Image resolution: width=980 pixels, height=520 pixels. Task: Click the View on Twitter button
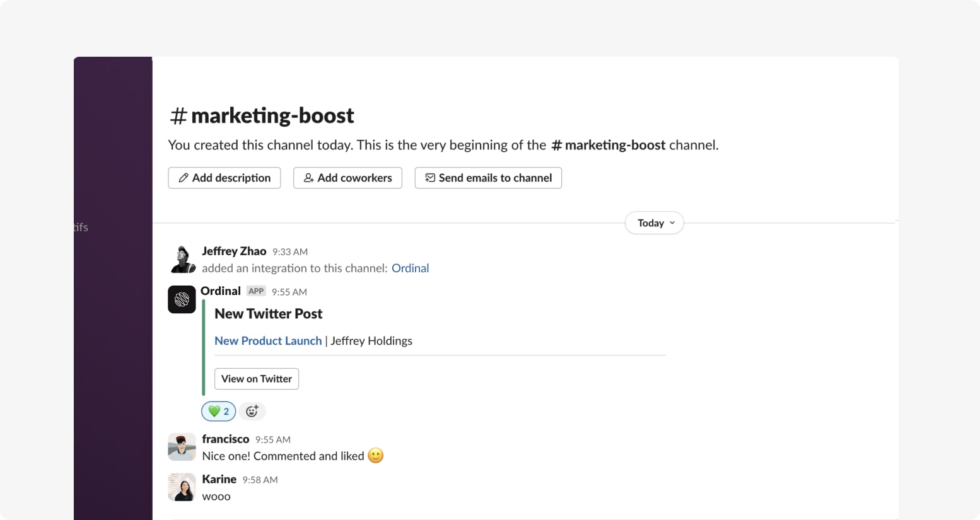256,379
